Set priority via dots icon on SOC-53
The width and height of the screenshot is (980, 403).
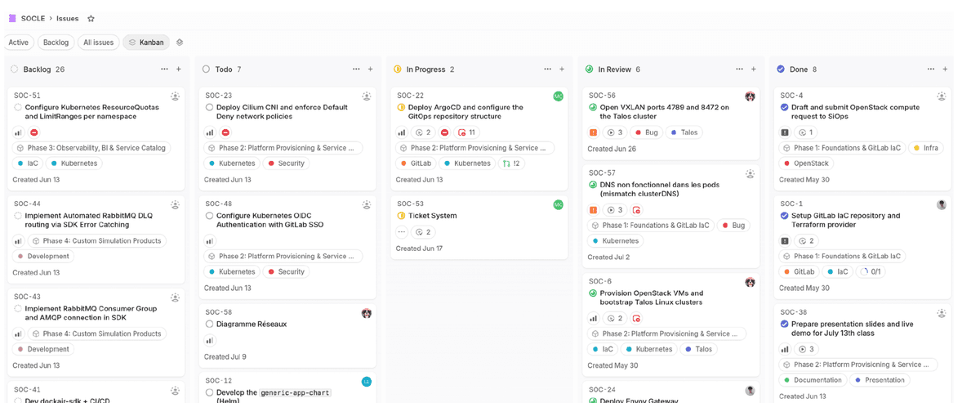click(x=402, y=232)
